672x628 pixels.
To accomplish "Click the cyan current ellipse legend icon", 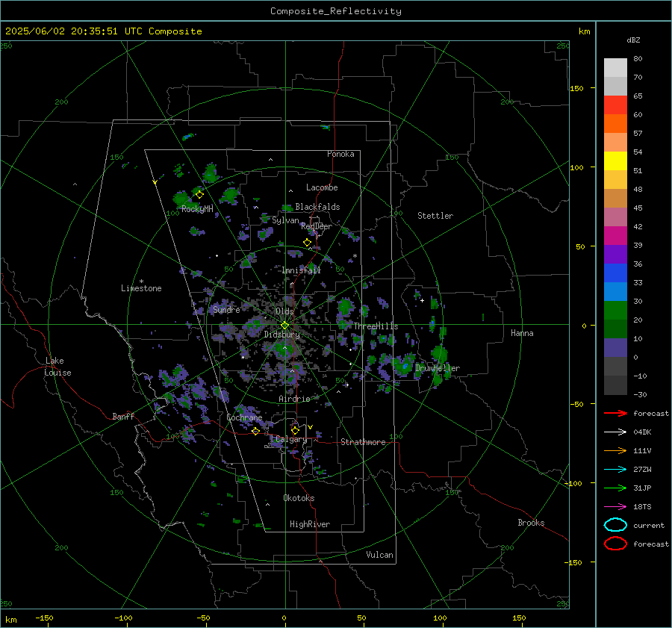I will coord(615,525).
